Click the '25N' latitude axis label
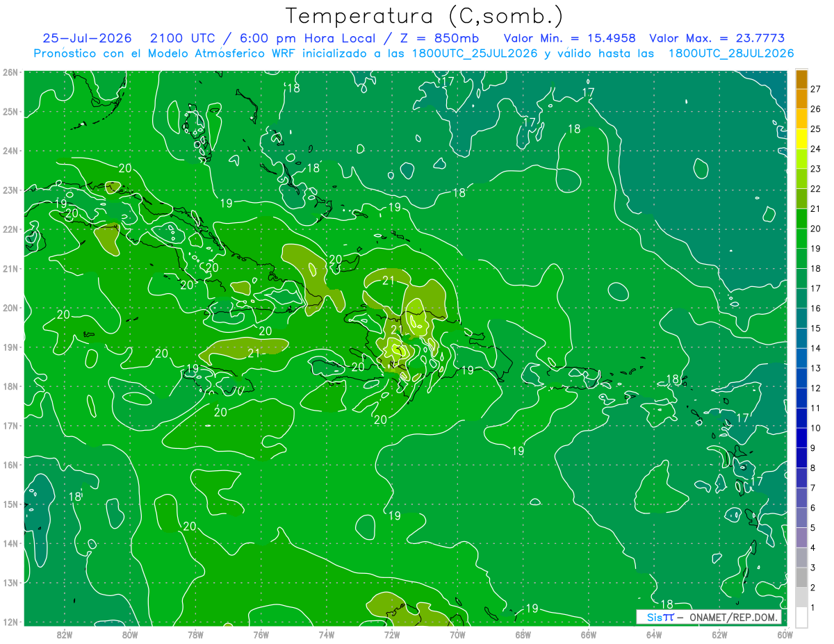This screenshot has width=834, height=644. click(10, 111)
